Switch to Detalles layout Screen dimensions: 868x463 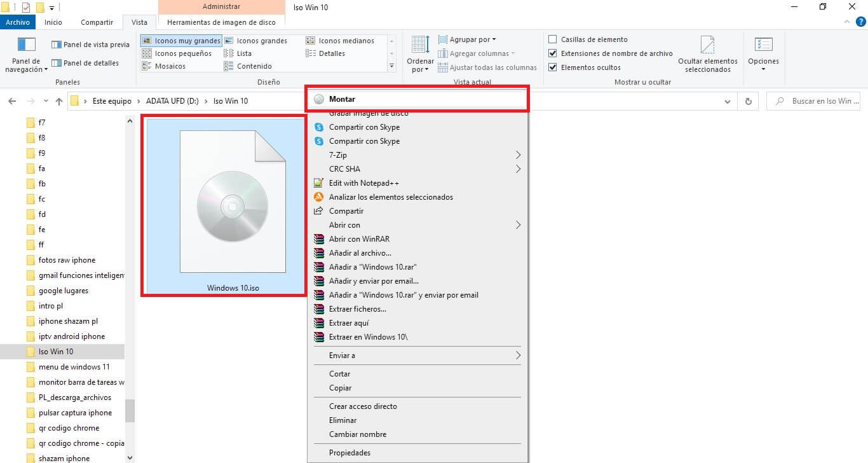click(325, 53)
